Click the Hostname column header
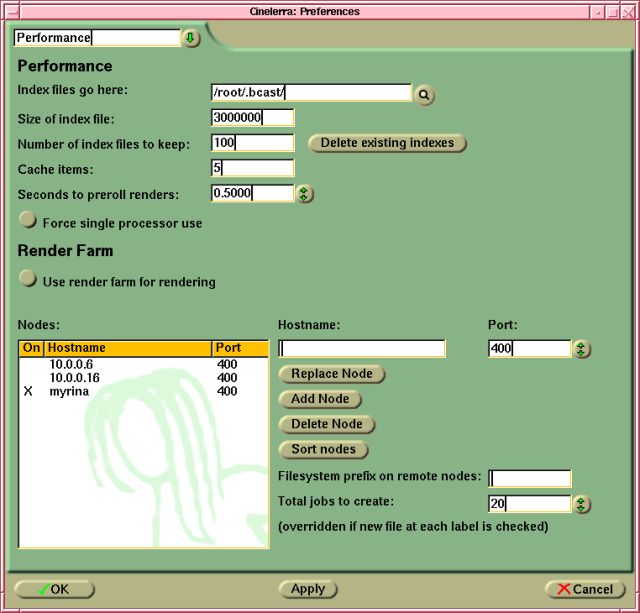 pos(128,348)
